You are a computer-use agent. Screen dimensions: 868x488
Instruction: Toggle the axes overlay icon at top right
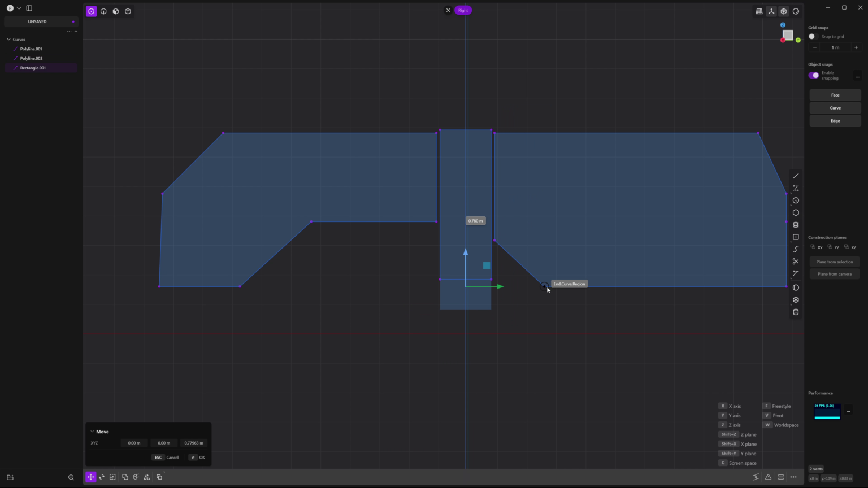[x=771, y=11]
